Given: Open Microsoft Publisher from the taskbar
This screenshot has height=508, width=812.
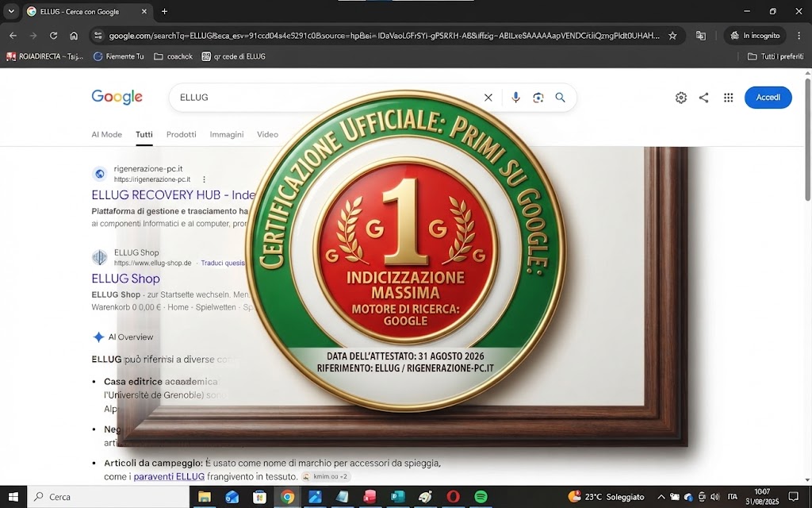Looking at the screenshot, I should 398,497.
